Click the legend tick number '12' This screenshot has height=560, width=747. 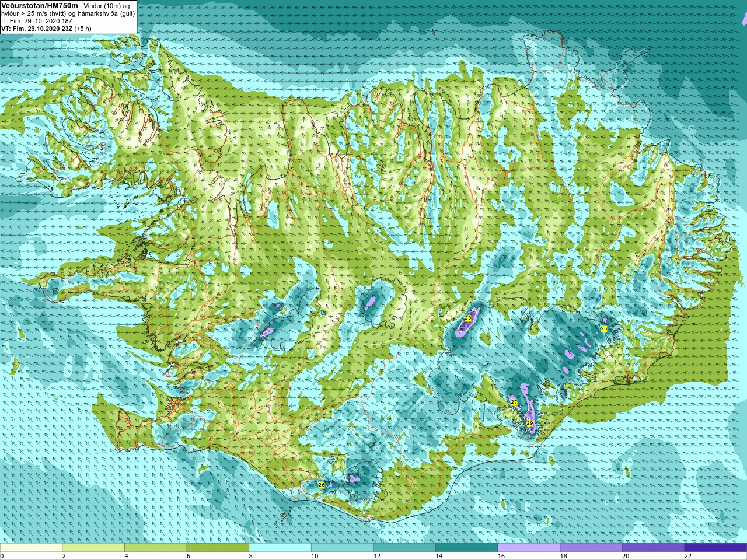(x=377, y=556)
